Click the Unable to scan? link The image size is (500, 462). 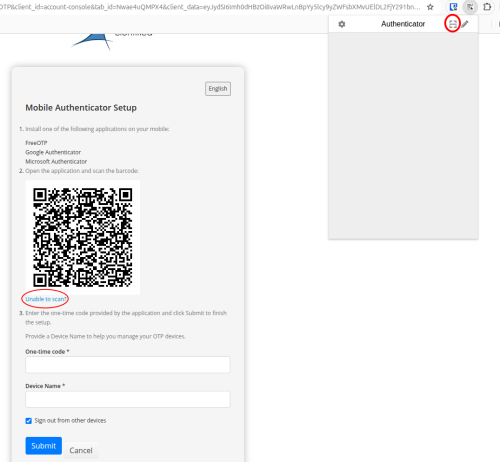[46, 299]
